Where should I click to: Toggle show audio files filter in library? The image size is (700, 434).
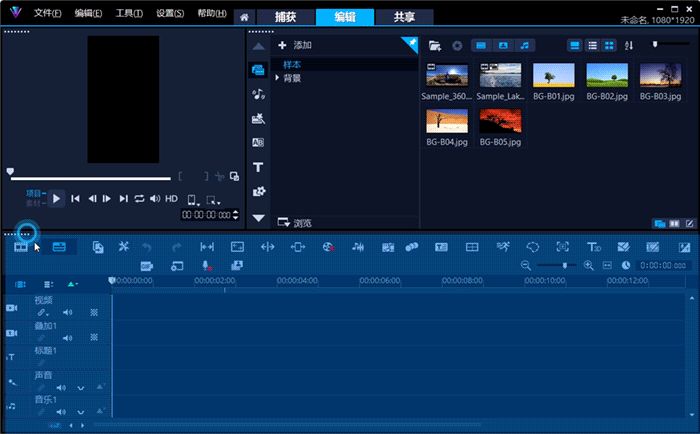point(525,46)
